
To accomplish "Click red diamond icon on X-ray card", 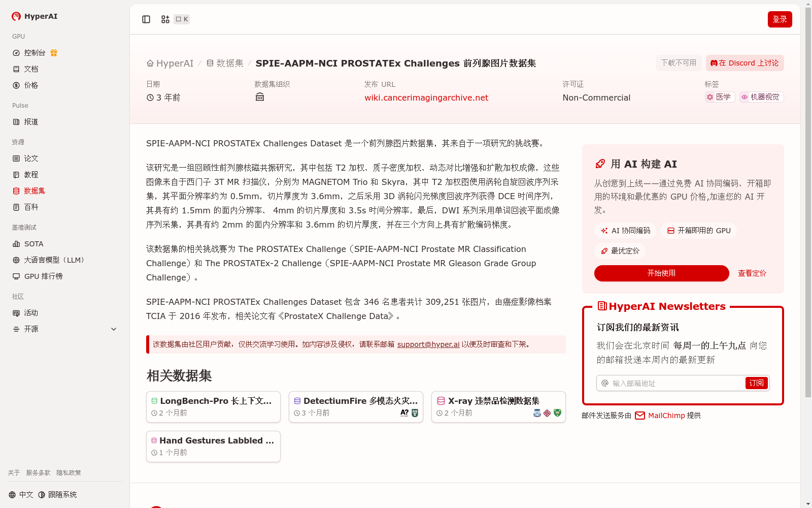I will pos(547,413).
